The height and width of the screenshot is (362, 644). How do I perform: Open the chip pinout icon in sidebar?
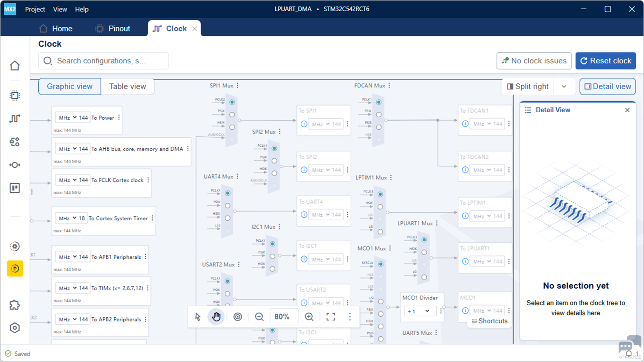pyautogui.click(x=15, y=96)
